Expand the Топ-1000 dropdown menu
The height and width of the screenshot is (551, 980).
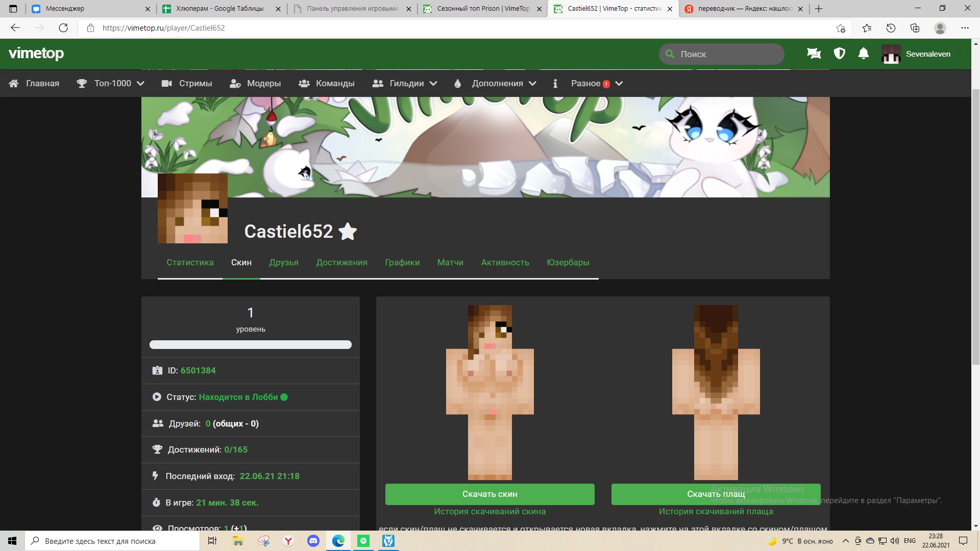click(110, 83)
